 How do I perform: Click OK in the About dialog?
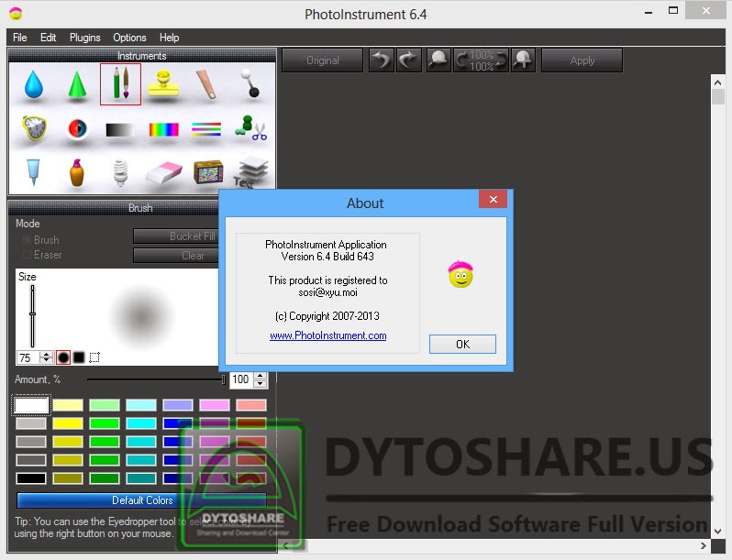(x=462, y=344)
